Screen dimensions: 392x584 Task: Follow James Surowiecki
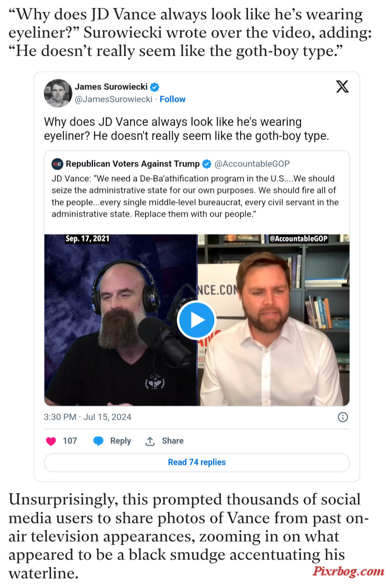coord(172,99)
